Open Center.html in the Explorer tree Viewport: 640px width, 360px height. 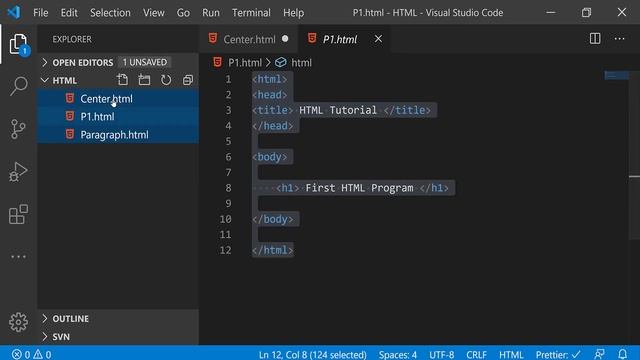(x=118, y=99)
